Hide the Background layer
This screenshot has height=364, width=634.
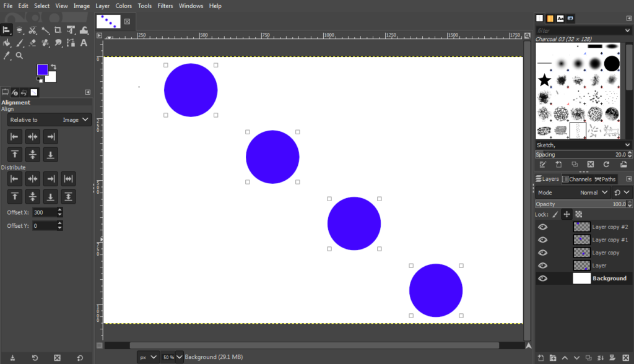(x=543, y=279)
